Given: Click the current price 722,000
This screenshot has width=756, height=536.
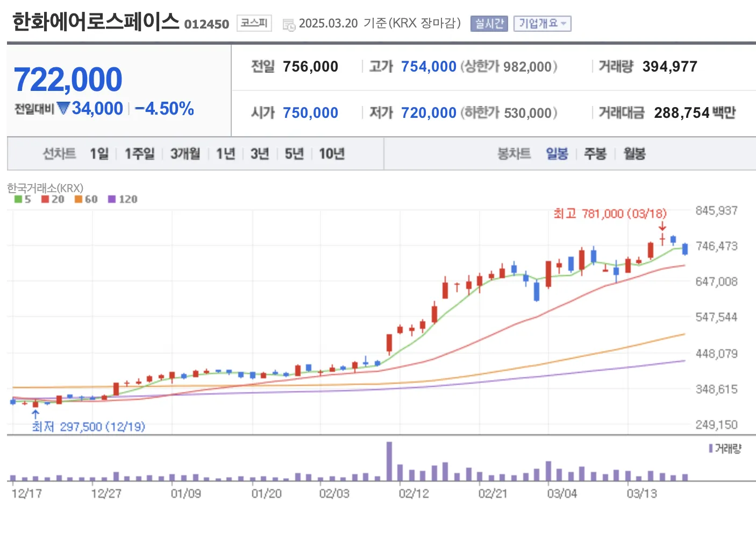Looking at the screenshot, I should pyautogui.click(x=68, y=79).
